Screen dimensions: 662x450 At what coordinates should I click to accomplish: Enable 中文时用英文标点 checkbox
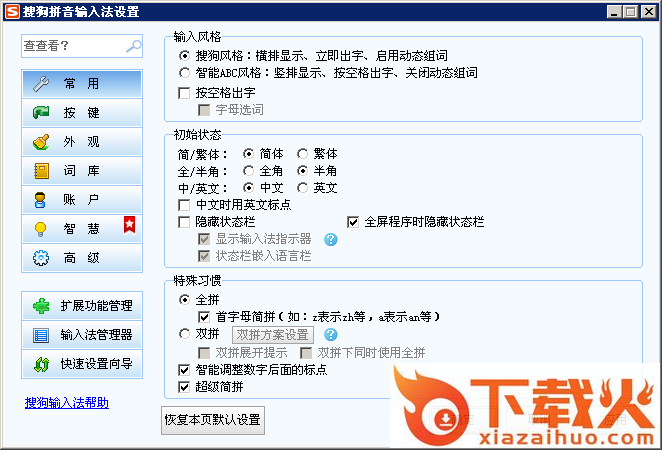[184, 205]
